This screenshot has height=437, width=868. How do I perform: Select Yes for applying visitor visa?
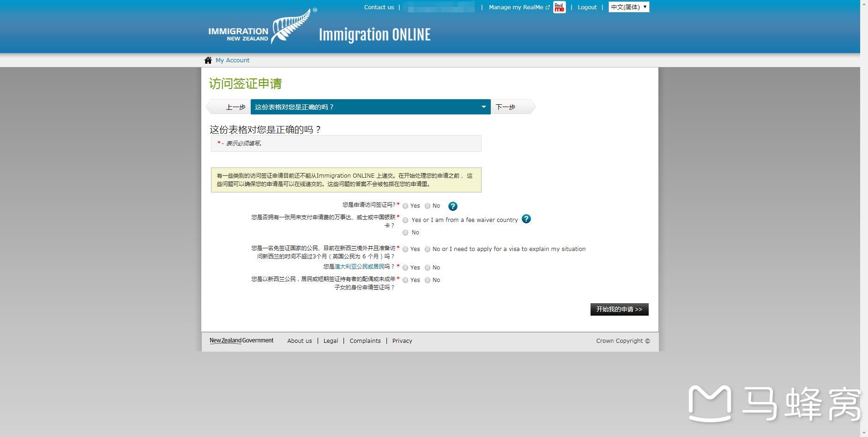405,206
